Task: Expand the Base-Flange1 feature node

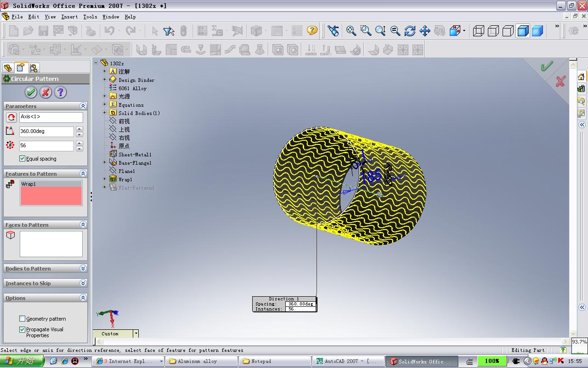Action: (104, 162)
